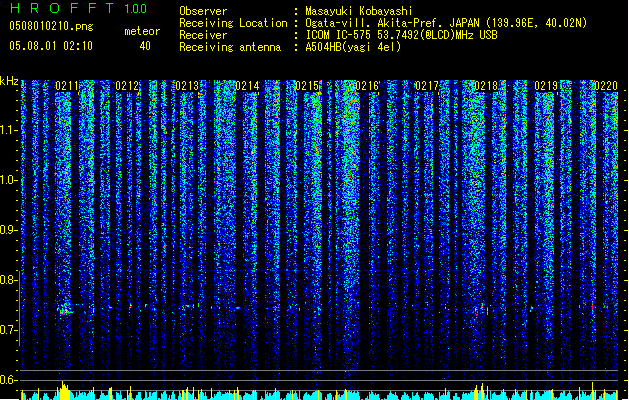Click the ICOM IC-575 receiver text
The width and height of the screenshot is (629, 400).
[401, 35]
